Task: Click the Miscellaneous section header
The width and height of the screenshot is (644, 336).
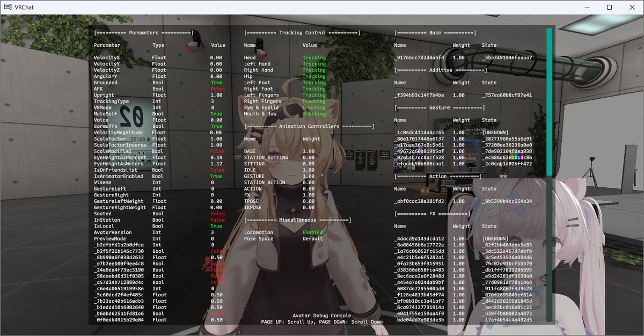Action: point(297,220)
